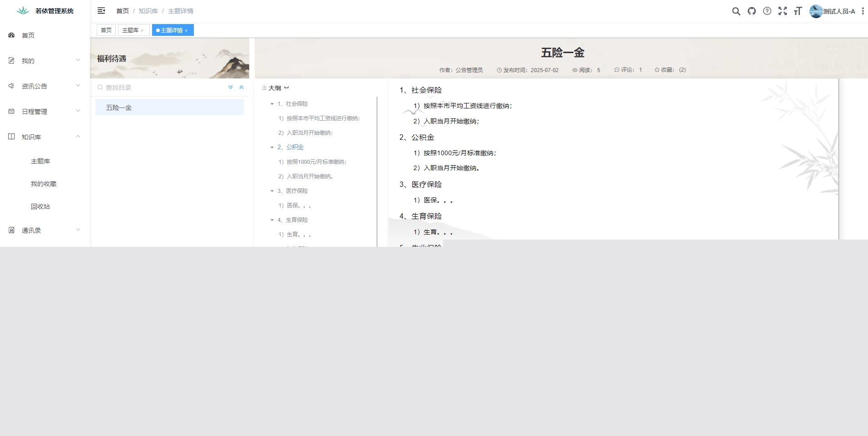Click the outline list icon beside 大纲
This screenshot has width=868, height=436.
coord(264,88)
